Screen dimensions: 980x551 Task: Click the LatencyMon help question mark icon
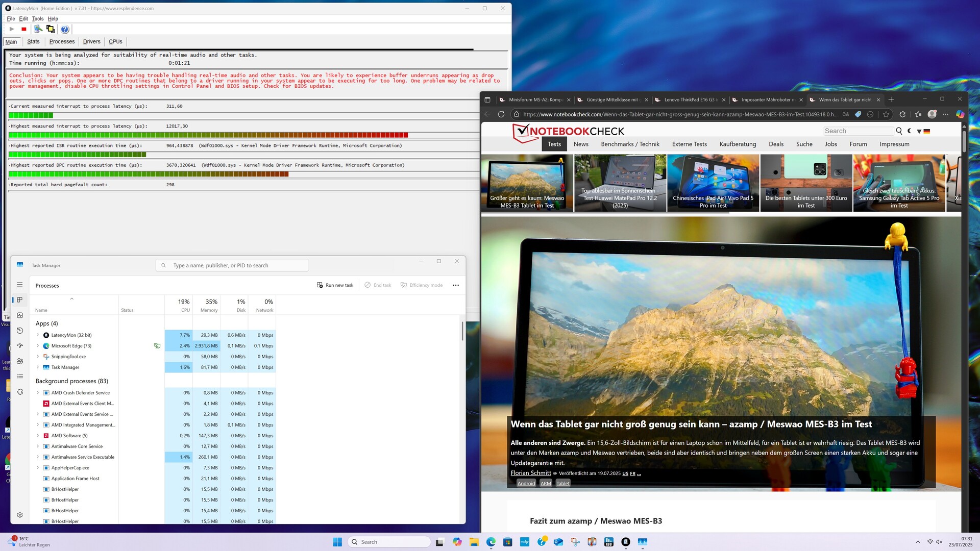[x=65, y=29]
